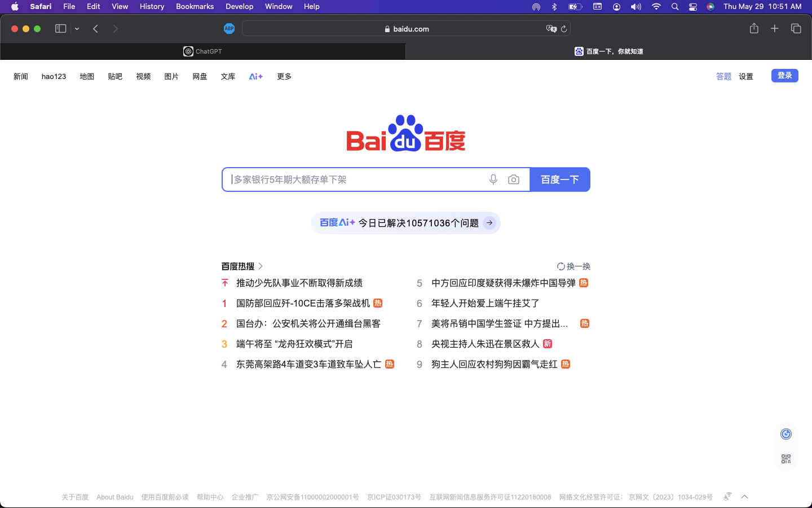Open hot search 央视主持人朱迅在景区救人
The width and height of the screenshot is (812, 508).
click(485, 344)
